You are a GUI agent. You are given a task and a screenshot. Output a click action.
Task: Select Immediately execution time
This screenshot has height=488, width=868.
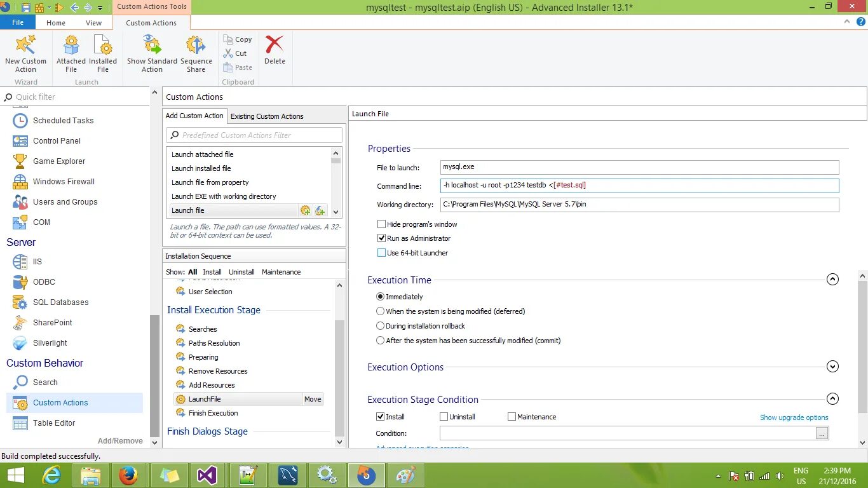click(380, 297)
